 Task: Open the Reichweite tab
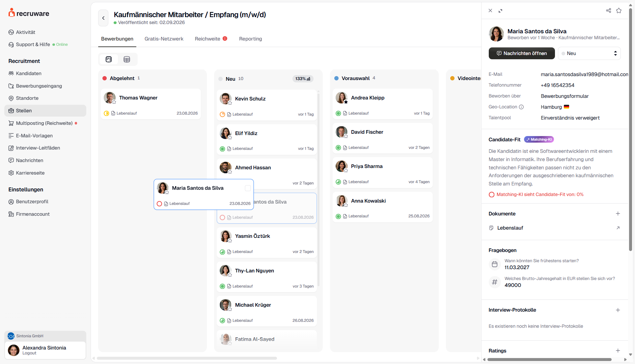click(x=207, y=39)
